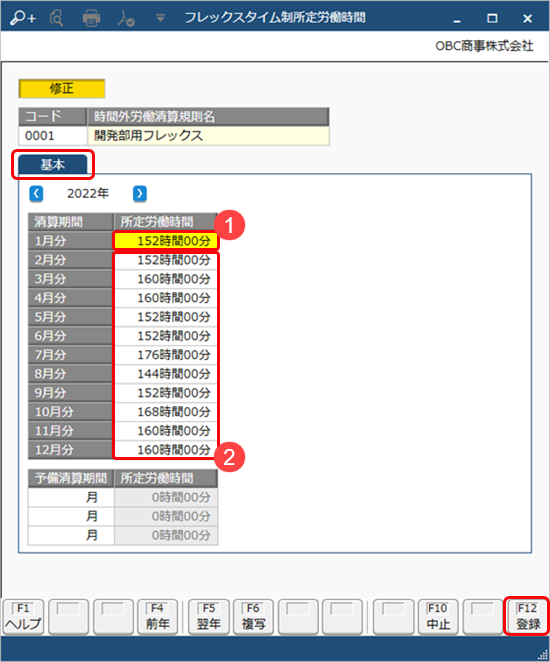The height and width of the screenshot is (662, 550).
Task: Click the F12 登録 button
Action: coord(527,616)
